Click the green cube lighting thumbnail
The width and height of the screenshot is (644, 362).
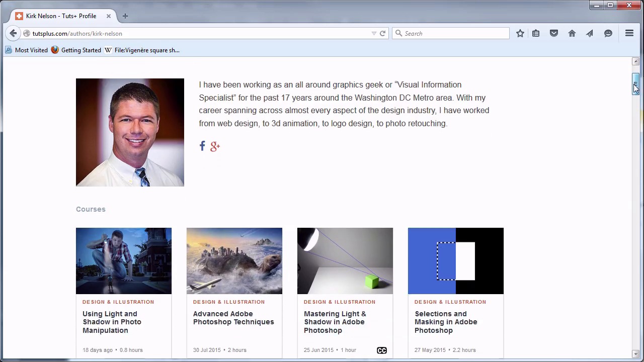click(x=345, y=261)
